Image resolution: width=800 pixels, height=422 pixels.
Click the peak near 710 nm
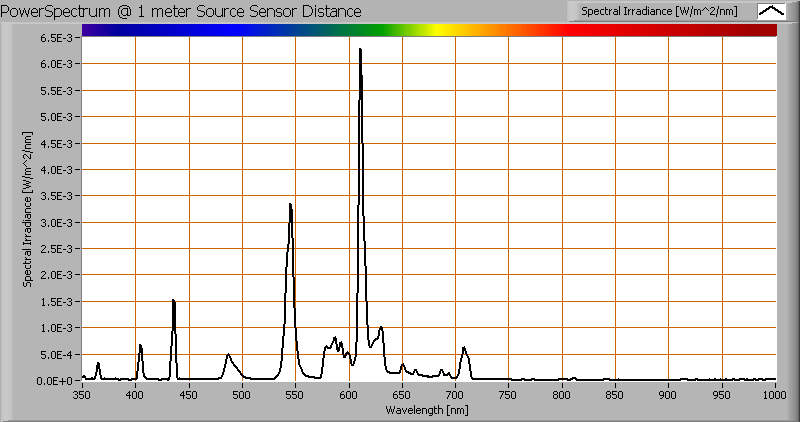464,349
